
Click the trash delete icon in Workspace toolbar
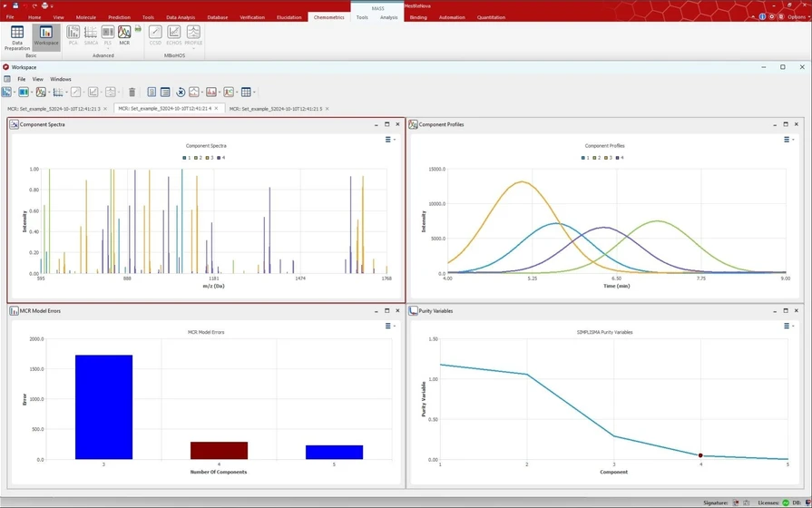132,93
